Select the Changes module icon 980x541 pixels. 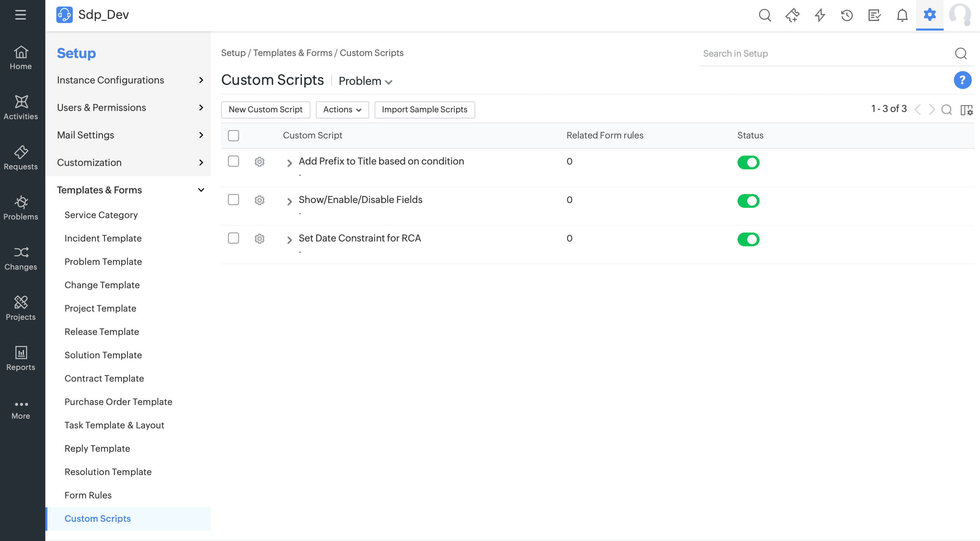coord(21,258)
